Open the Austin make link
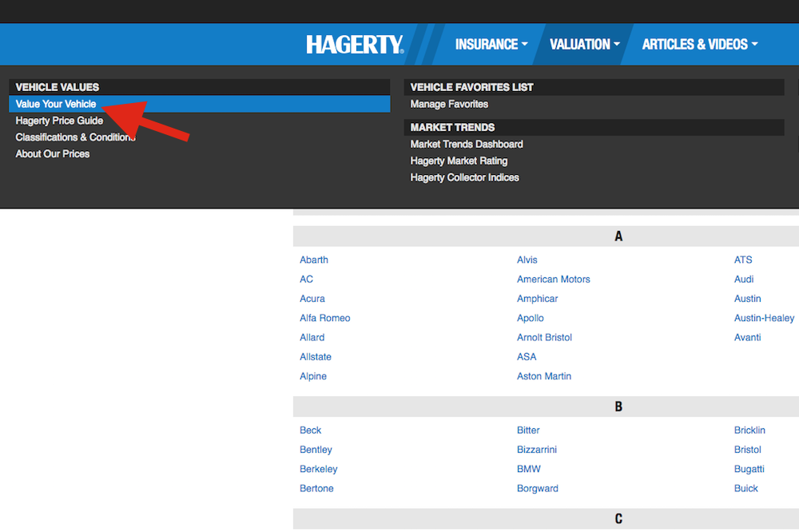Screen dimensions: 799x532 pyautogui.click(x=747, y=299)
